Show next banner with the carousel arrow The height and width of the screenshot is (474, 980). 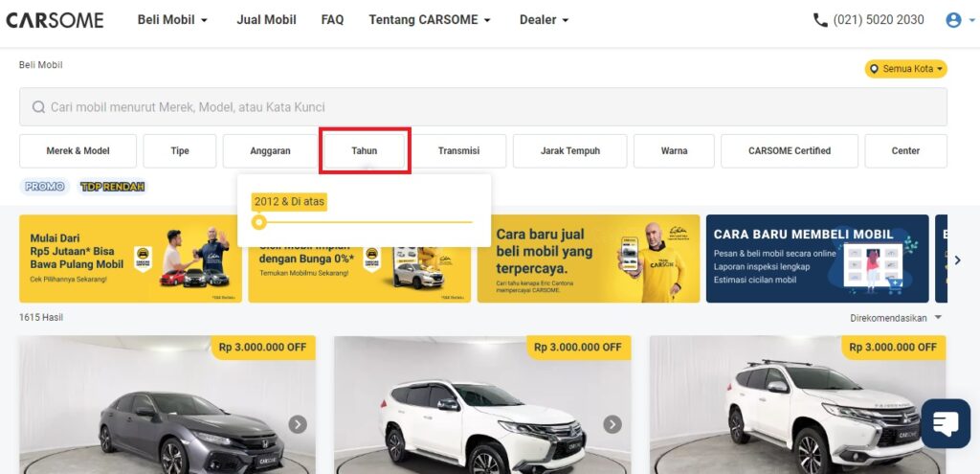coord(957,260)
